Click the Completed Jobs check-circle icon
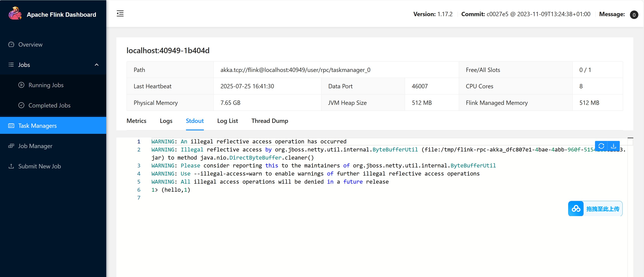 click(x=22, y=105)
